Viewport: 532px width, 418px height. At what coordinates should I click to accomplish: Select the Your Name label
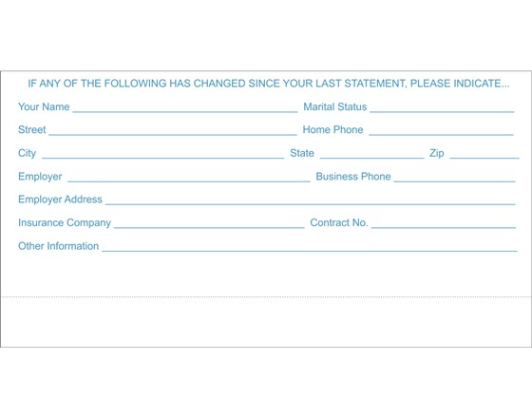point(44,106)
